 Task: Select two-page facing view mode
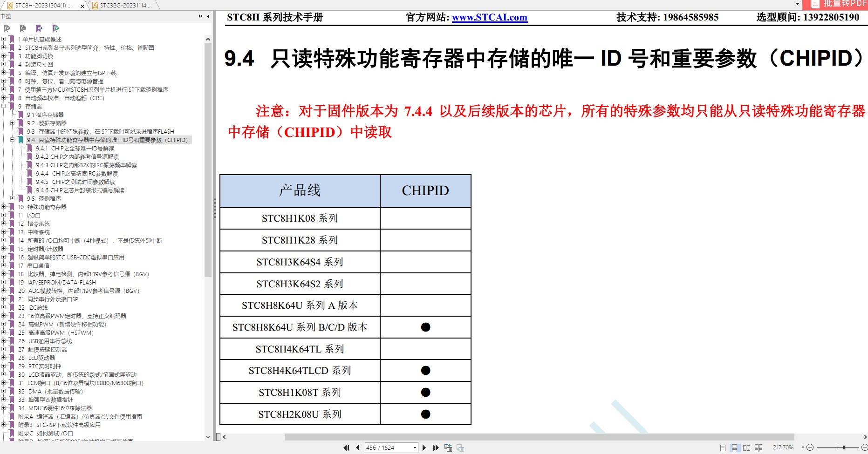(x=746, y=447)
